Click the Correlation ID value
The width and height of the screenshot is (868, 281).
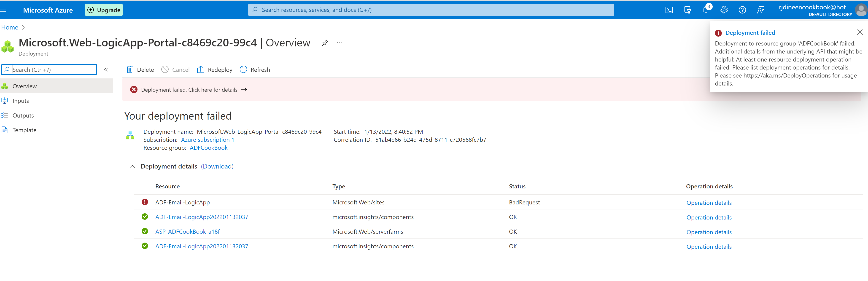coord(431,140)
